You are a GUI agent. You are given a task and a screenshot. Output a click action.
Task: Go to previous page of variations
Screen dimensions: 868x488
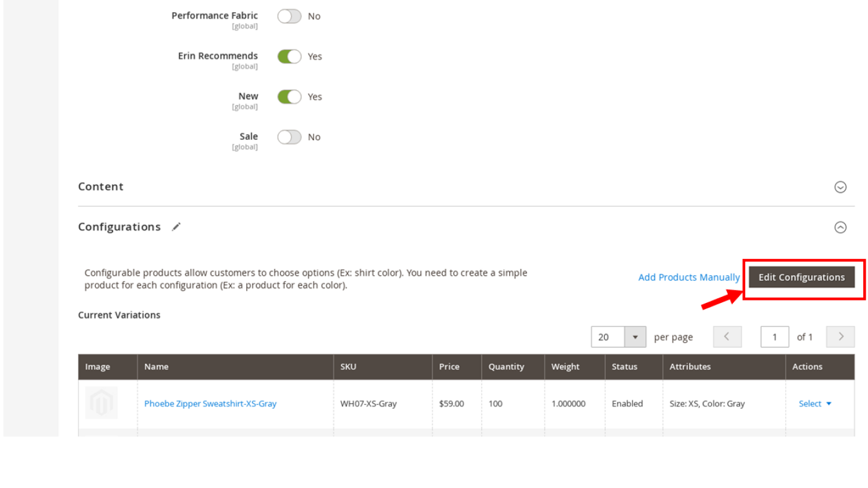727,337
